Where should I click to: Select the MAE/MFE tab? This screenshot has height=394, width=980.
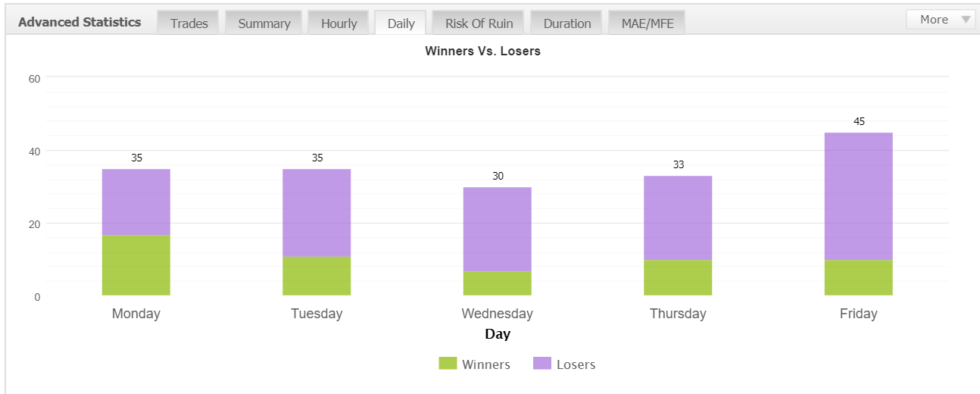(646, 23)
